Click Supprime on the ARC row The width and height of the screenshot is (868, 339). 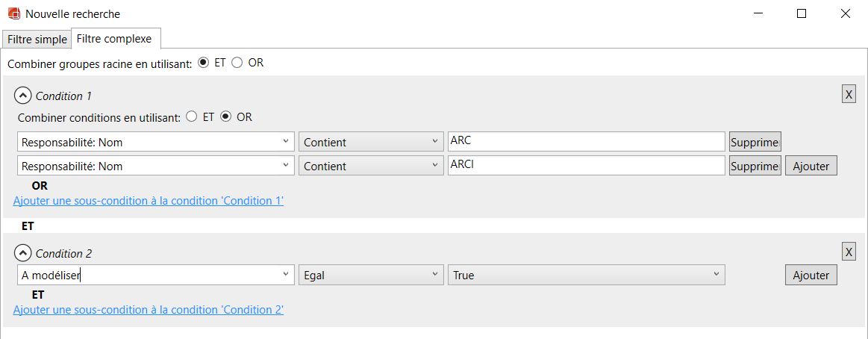pyautogui.click(x=755, y=142)
